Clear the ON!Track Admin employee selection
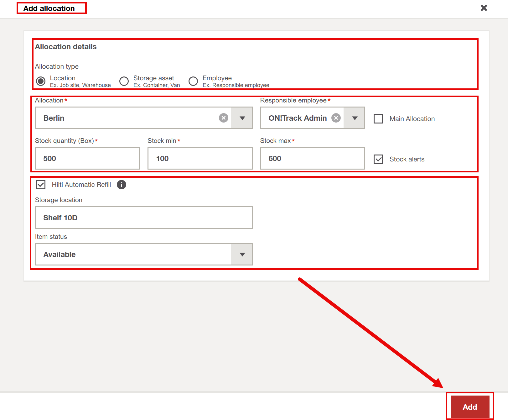508x420 pixels. (336, 118)
